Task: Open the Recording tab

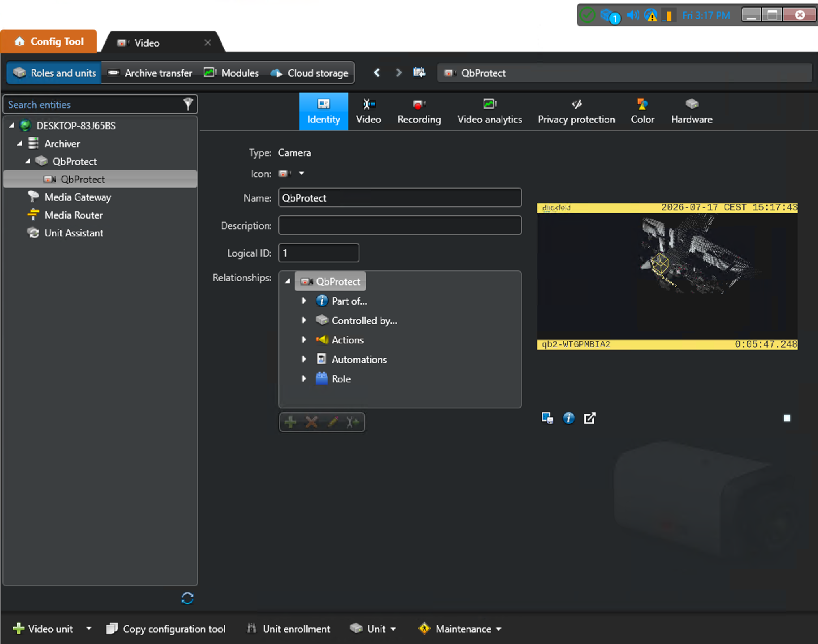Action: click(419, 112)
